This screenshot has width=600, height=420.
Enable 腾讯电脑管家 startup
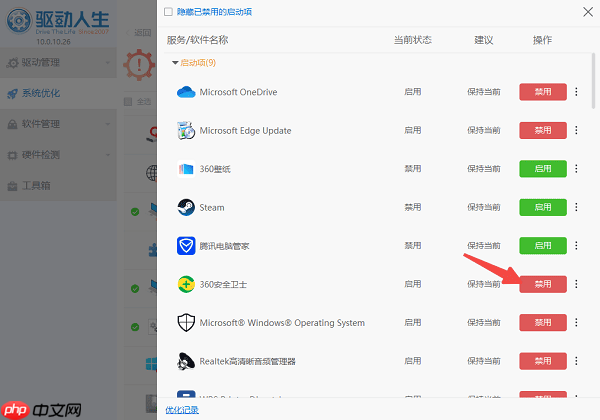[543, 246]
